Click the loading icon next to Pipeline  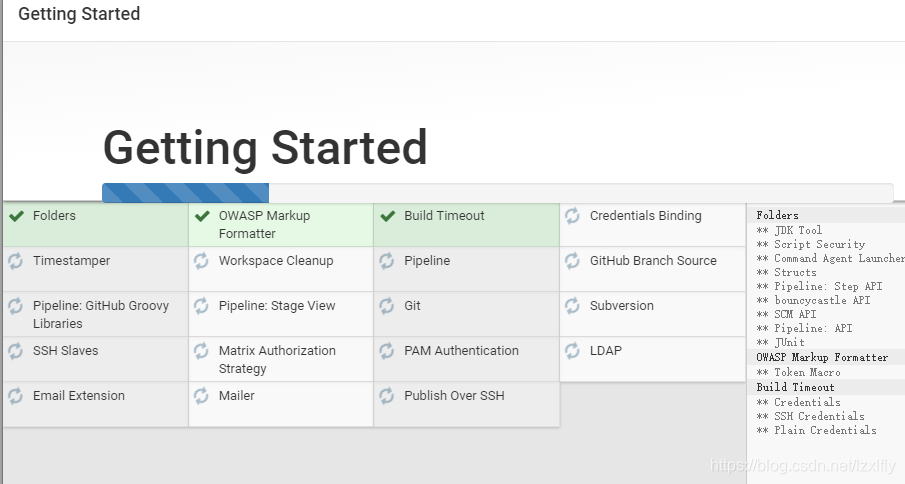point(387,261)
